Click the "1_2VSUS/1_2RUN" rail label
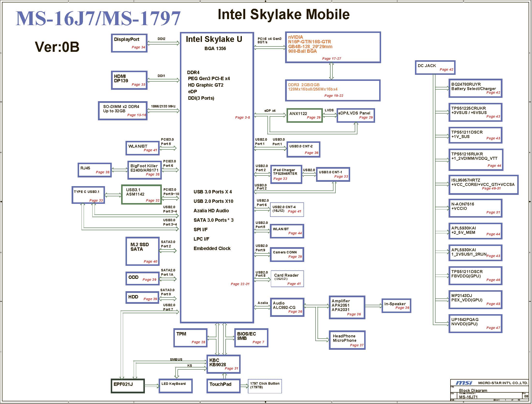 [469, 254]
